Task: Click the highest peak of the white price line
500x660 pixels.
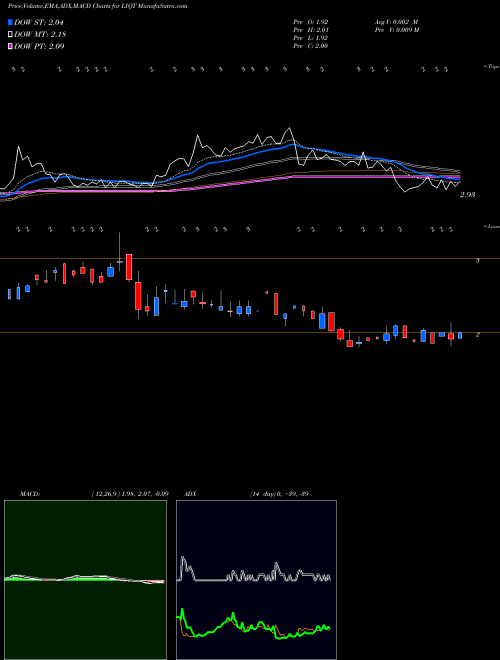Action: (289, 128)
